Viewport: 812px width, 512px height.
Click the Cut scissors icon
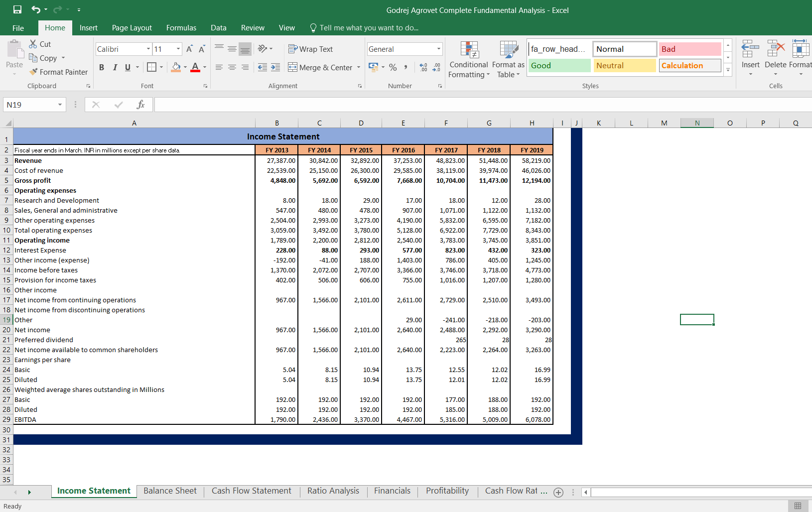(33, 44)
